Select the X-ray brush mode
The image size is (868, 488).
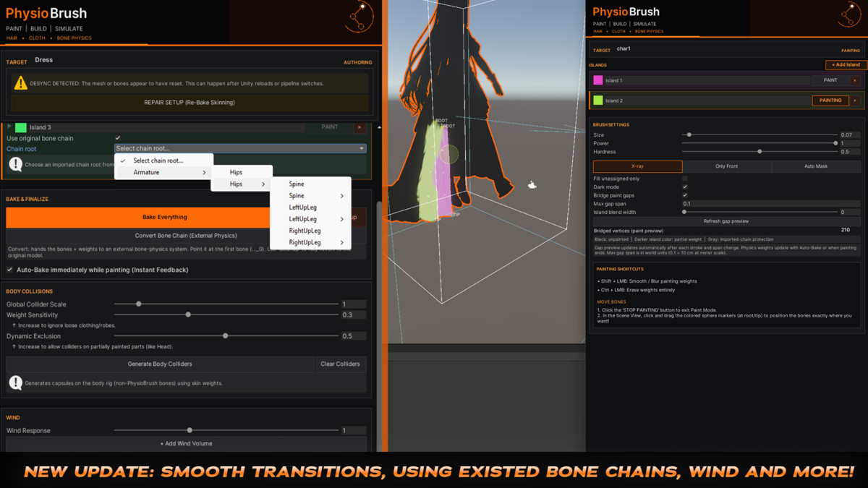click(637, 166)
